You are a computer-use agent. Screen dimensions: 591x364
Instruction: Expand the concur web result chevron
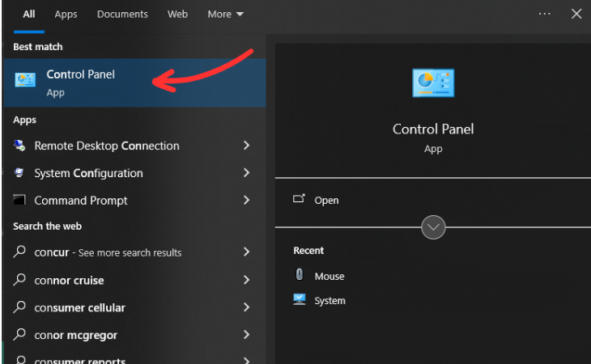tap(246, 252)
